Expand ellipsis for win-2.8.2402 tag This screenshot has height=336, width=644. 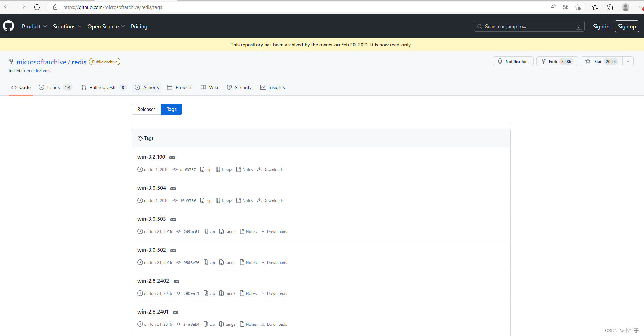(176, 281)
